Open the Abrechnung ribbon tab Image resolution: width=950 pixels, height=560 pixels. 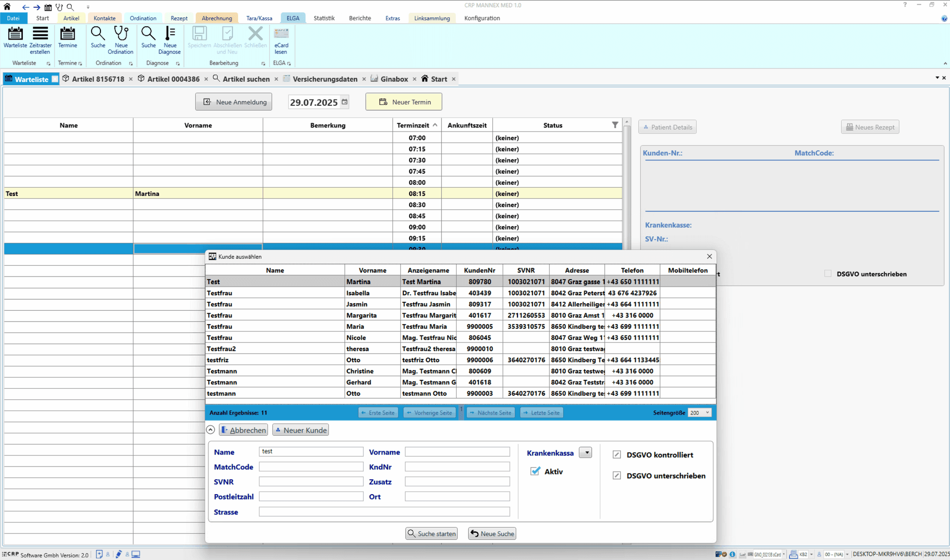[x=217, y=18]
